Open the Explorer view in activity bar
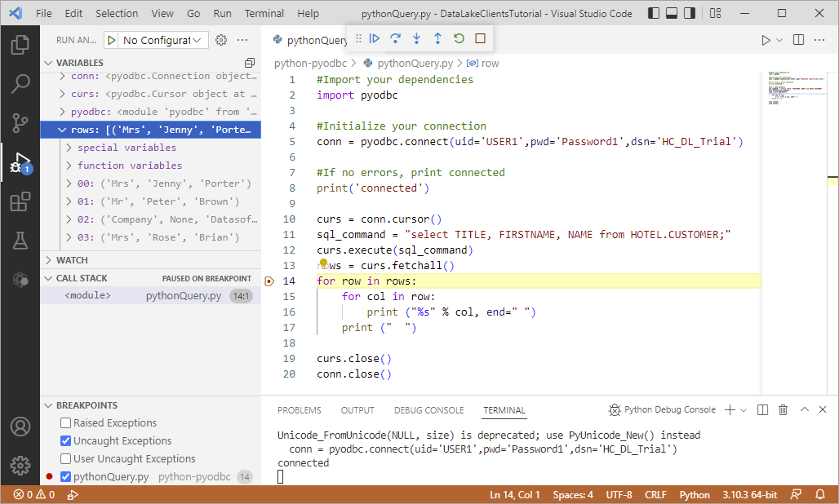This screenshot has height=504, width=839. pos(20,44)
